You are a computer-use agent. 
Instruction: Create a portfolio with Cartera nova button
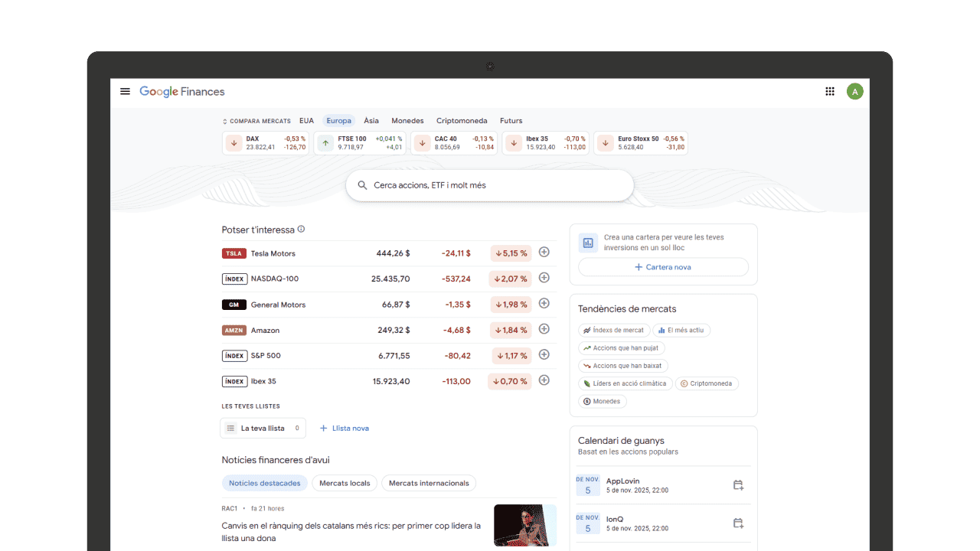[x=663, y=266]
